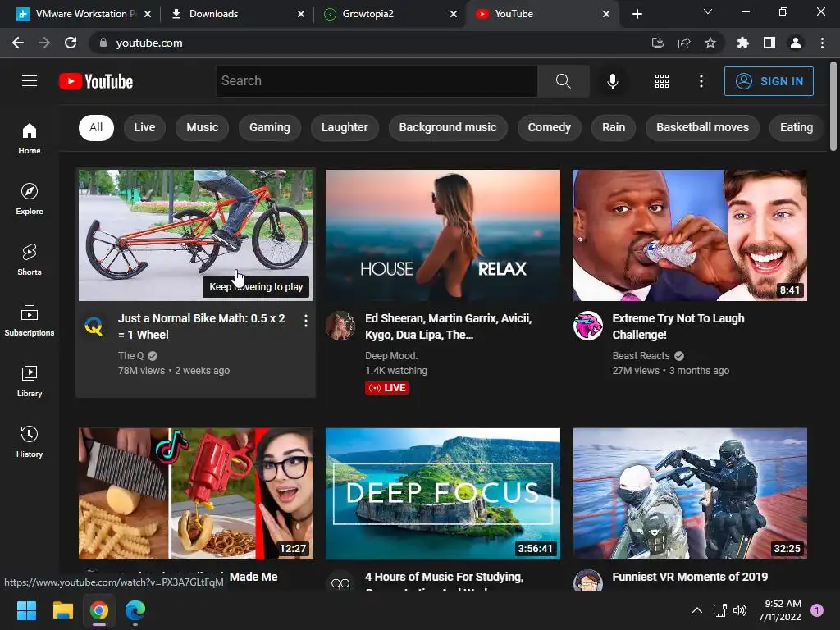Close the Downloads tab
This screenshot has height=630, width=840.
click(301, 14)
